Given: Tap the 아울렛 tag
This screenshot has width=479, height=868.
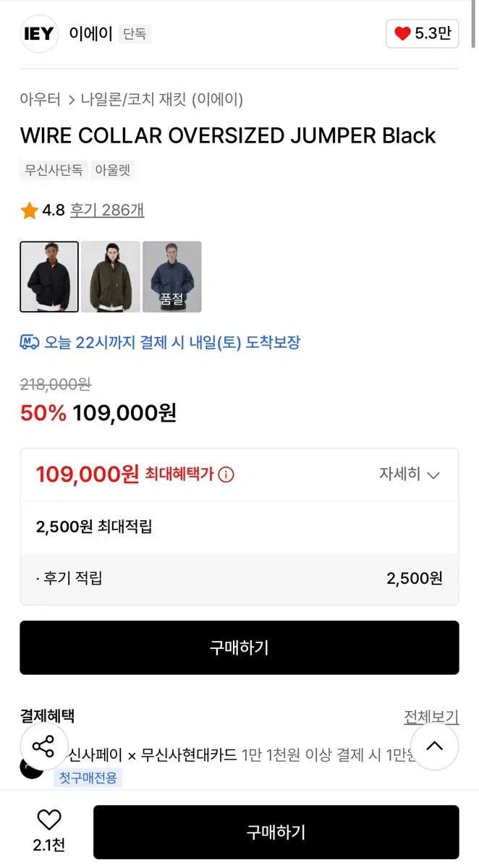Looking at the screenshot, I should pos(112,171).
